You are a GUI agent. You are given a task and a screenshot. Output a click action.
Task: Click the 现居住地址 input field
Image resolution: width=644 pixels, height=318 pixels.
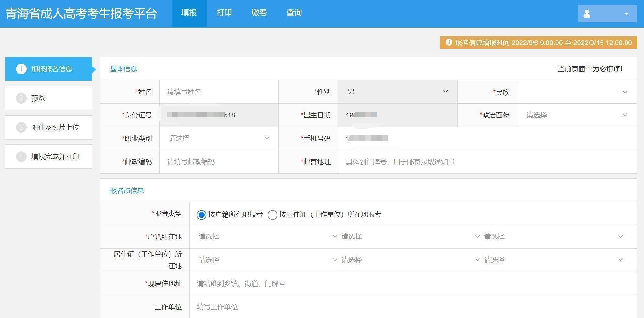pos(412,284)
